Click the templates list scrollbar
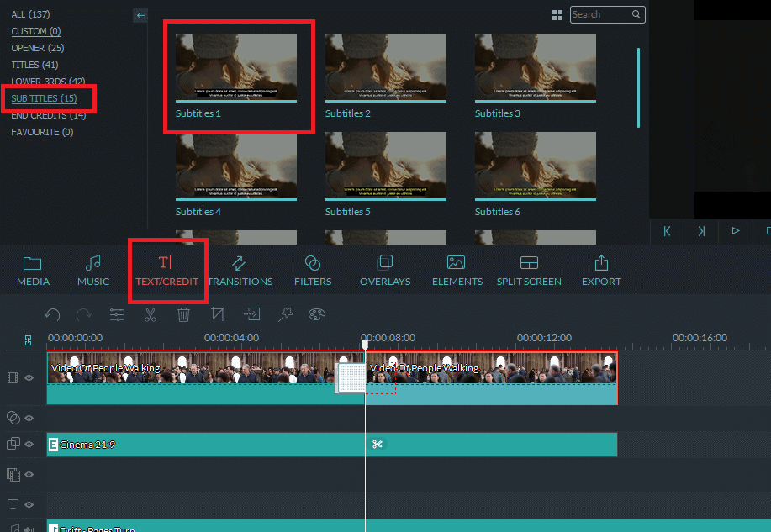Screen dimensions: 771x532 click(x=638, y=87)
